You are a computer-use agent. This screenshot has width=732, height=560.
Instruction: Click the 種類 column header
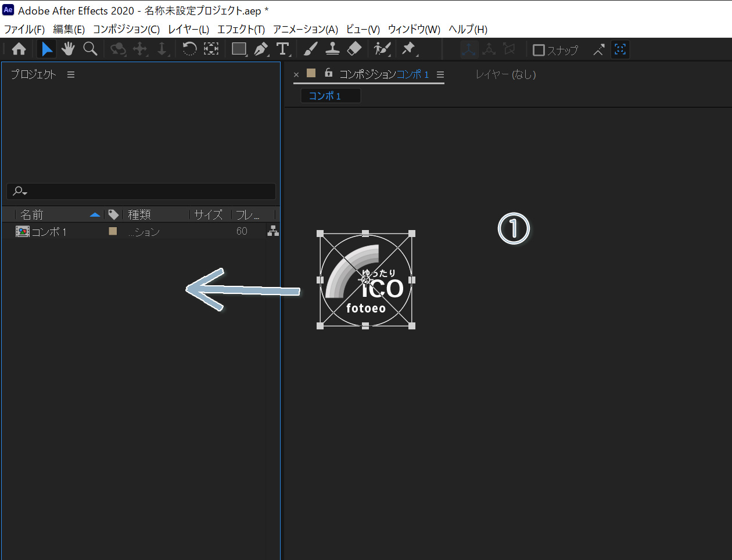[x=139, y=214]
